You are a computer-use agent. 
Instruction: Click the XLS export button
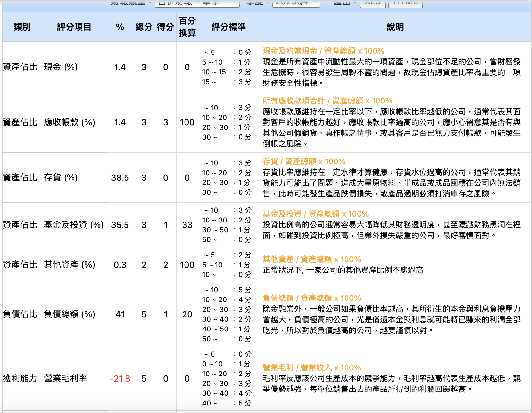coord(373,3)
